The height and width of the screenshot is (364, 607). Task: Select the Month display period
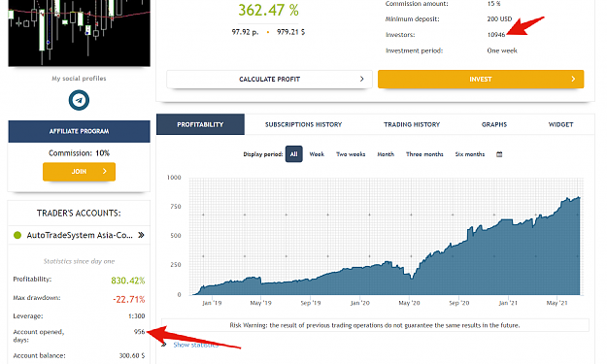[386, 154]
